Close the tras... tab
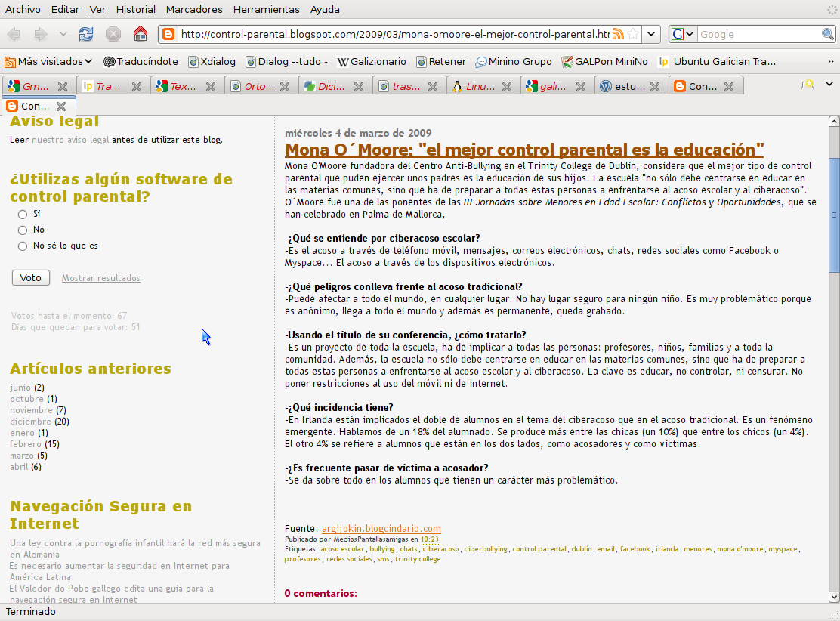This screenshot has height=621, width=840. pos(432,86)
